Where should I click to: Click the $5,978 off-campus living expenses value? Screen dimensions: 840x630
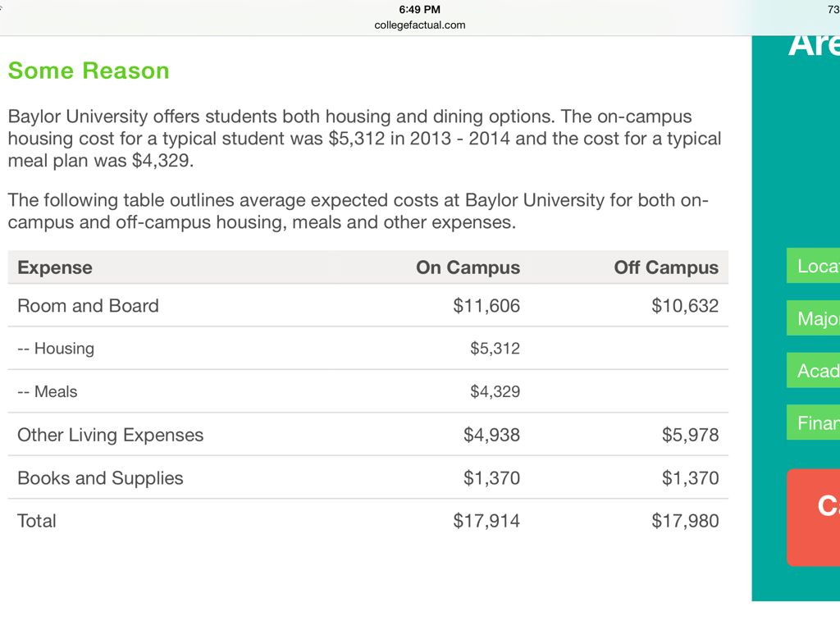coord(690,435)
